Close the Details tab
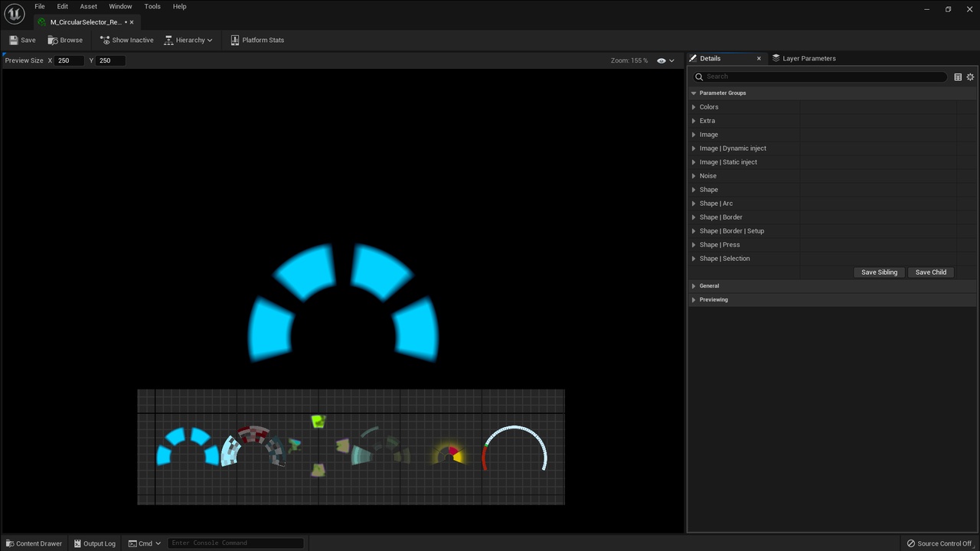980x551 pixels. [x=759, y=58]
